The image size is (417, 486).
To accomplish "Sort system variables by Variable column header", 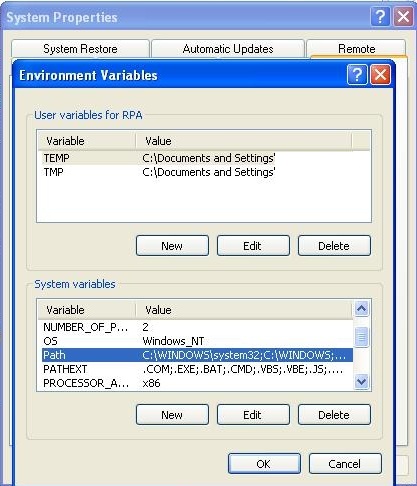I will coord(86,310).
